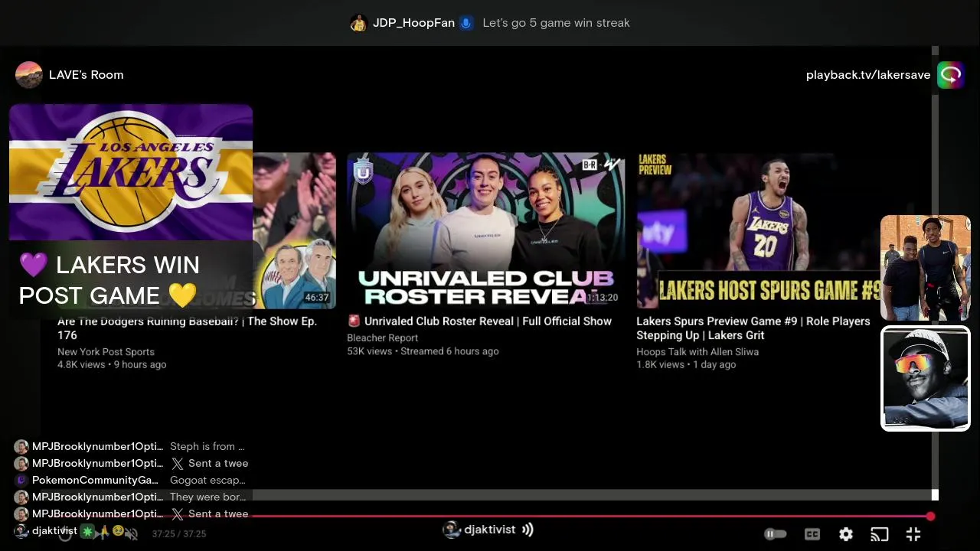Viewport: 980px width, 551px height.
Task: Click the '53K views • Streamed 6 hours ago' text
Action: pyautogui.click(x=423, y=351)
